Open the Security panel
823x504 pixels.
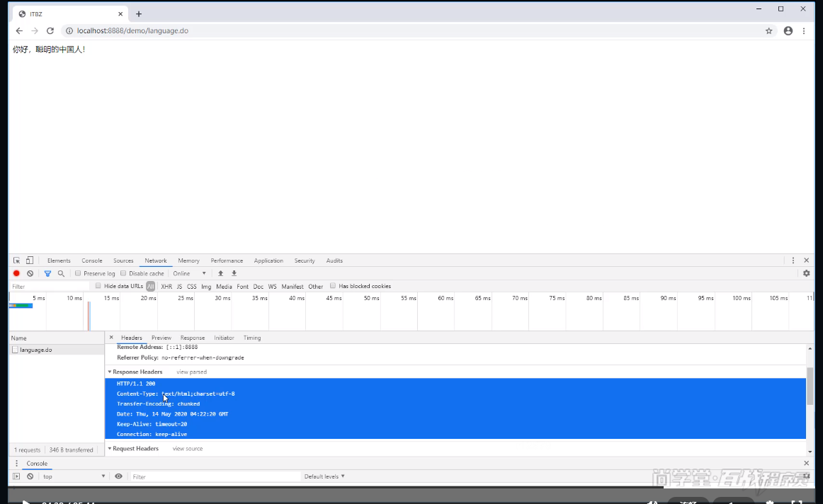(305, 260)
